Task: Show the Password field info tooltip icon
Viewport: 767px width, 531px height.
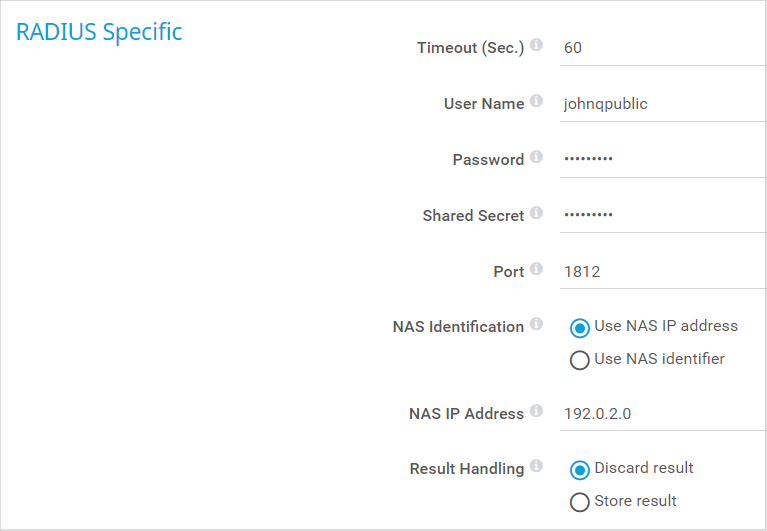Action: point(536,156)
